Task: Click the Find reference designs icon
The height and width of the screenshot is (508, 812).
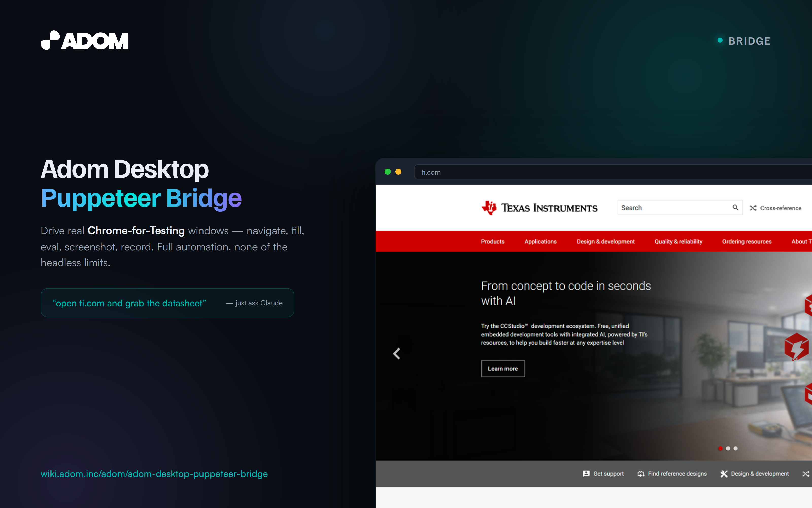Action: tap(641, 474)
